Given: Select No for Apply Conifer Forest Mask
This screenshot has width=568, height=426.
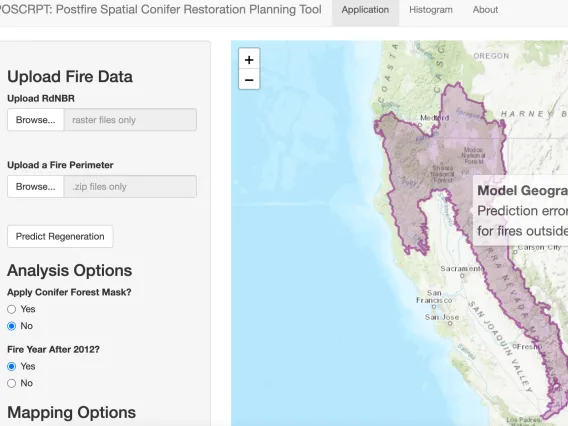Looking at the screenshot, I should click(12, 326).
